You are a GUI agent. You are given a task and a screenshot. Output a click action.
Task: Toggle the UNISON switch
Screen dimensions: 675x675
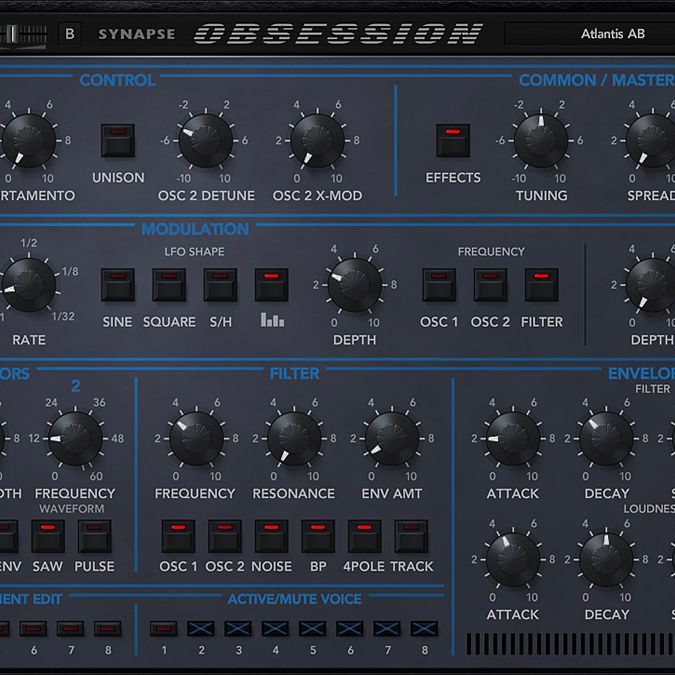pos(118,140)
